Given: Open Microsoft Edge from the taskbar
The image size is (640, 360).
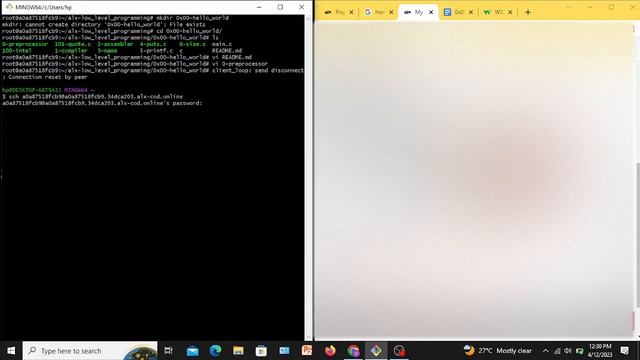Looking at the screenshot, I should click(215, 351).
